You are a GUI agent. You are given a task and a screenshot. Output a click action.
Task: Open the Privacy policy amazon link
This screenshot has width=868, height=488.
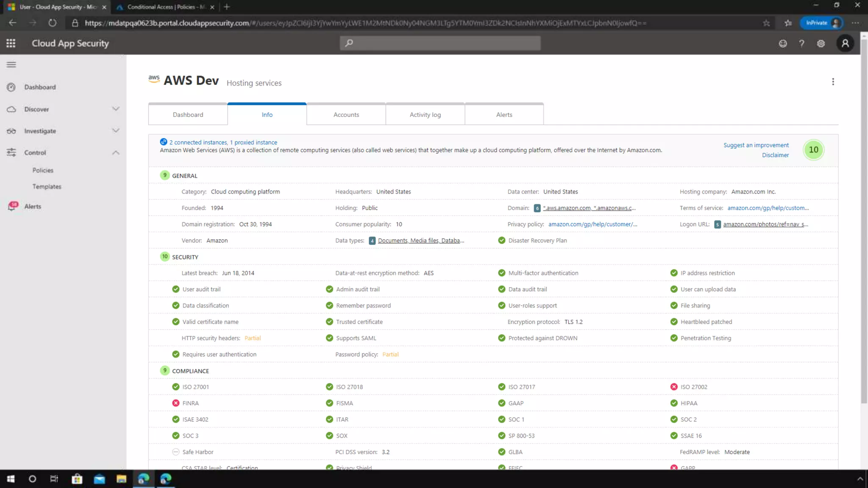[x=593, y=225]
